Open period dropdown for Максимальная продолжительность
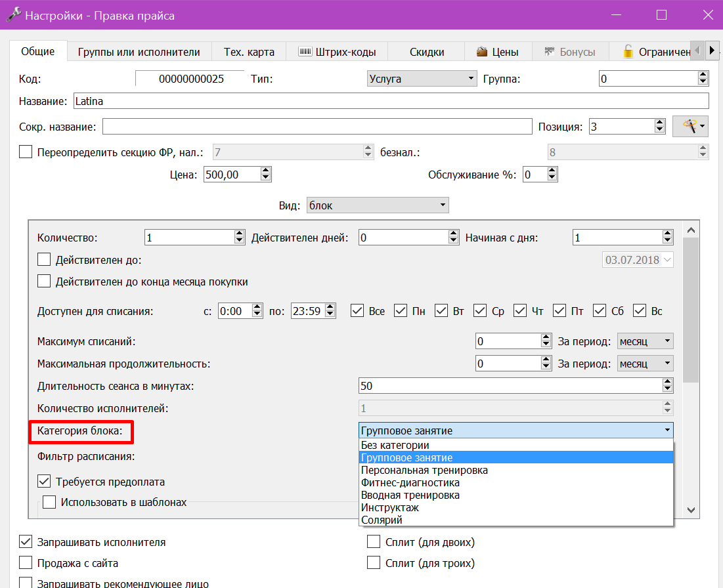 click(x=646, y=363)
